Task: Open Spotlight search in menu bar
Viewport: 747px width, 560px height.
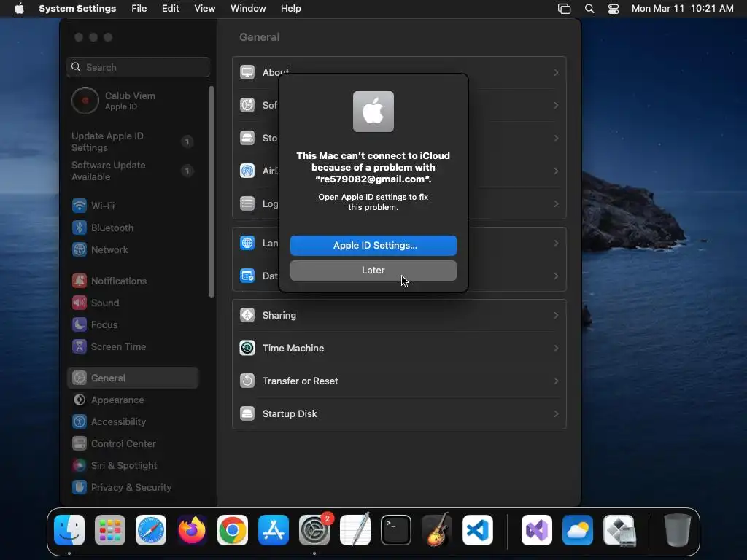Action: [589, 9]
